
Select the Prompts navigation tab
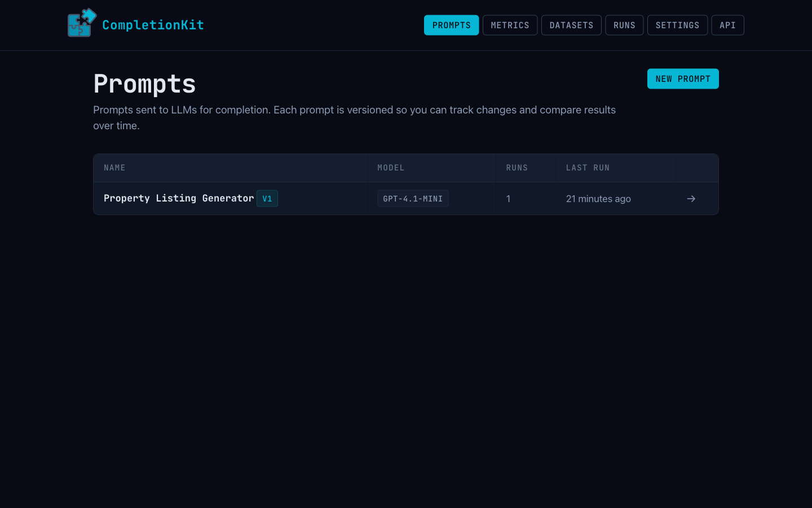451,25
